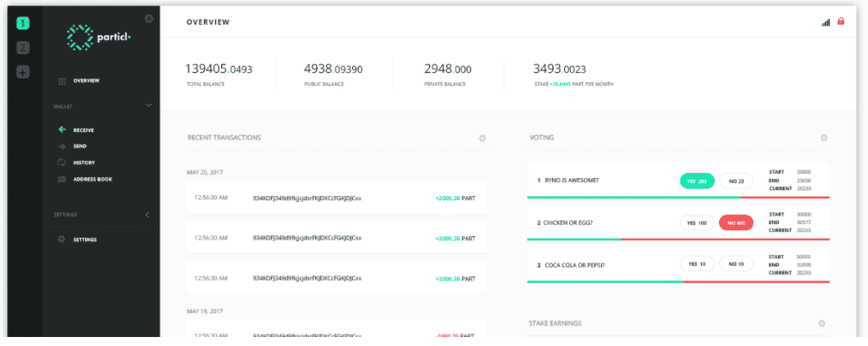
Task: Select the first wallet green icon
Action: (23, 23)
